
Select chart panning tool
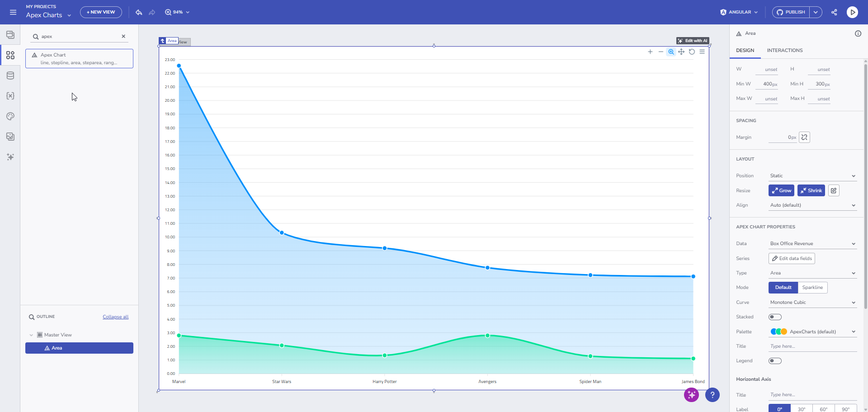click(681, 52)
